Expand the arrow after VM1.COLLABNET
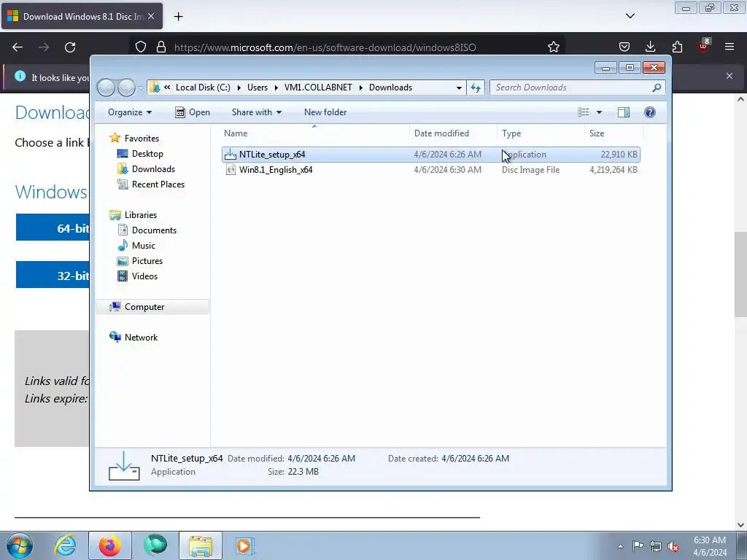The height and width of the screenshot is (560, 747). pos(360,87)
